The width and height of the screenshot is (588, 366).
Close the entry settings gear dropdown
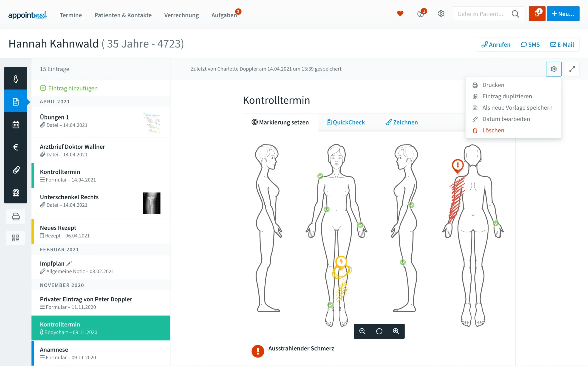(554, 69)
